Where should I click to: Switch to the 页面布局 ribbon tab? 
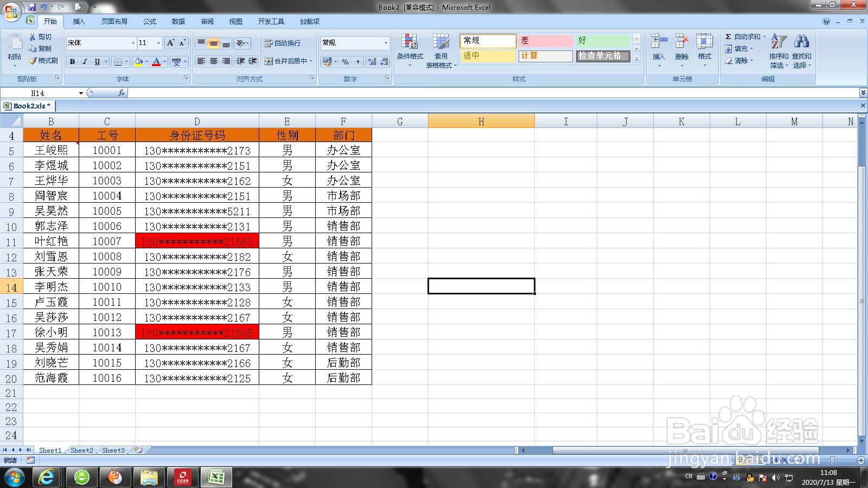(x=114, y=21)
